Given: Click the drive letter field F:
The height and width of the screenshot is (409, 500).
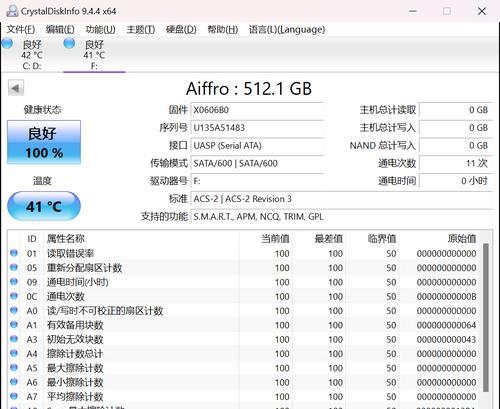Looking at the screenshot, I should (257, 181).
